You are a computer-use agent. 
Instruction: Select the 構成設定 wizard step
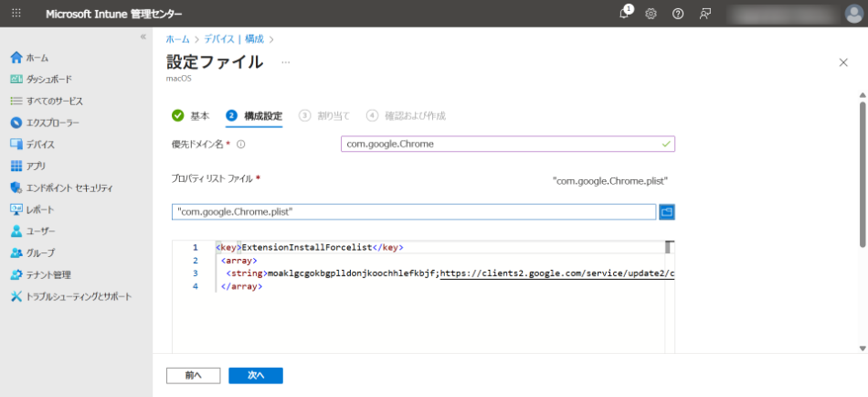pyautogui.click(x=254, y=115)
